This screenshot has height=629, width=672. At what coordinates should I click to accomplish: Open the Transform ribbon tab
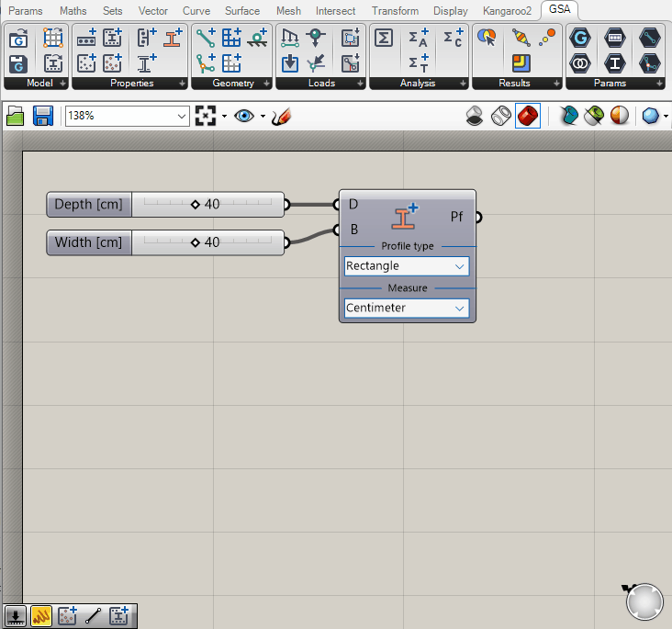tap(395, 11)
